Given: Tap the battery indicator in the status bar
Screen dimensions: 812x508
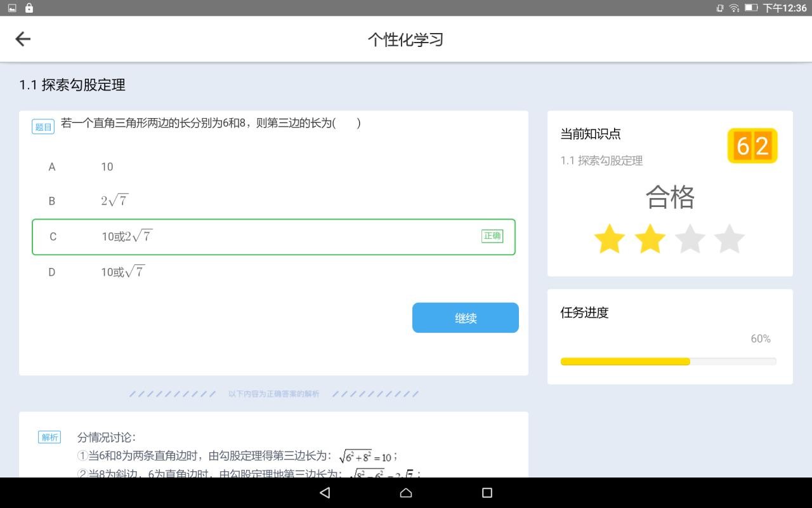Looking at the screenshot, I should (x=752, y=8).
